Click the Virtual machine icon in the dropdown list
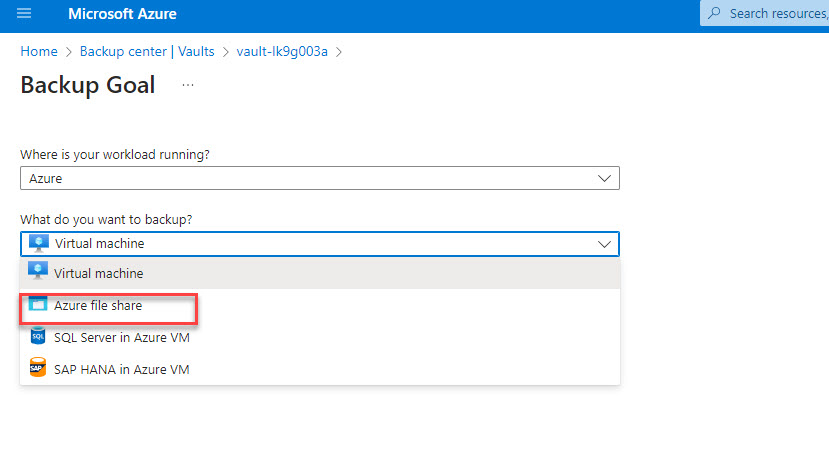This screenshot has height=475, width=829. pos(38,273)
